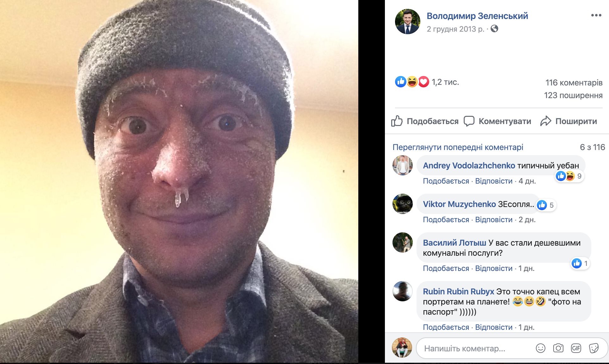This screenshot has width=609, height=364.
Task: Attach a photo using the camera icon
Action: (x=558, y=348)
